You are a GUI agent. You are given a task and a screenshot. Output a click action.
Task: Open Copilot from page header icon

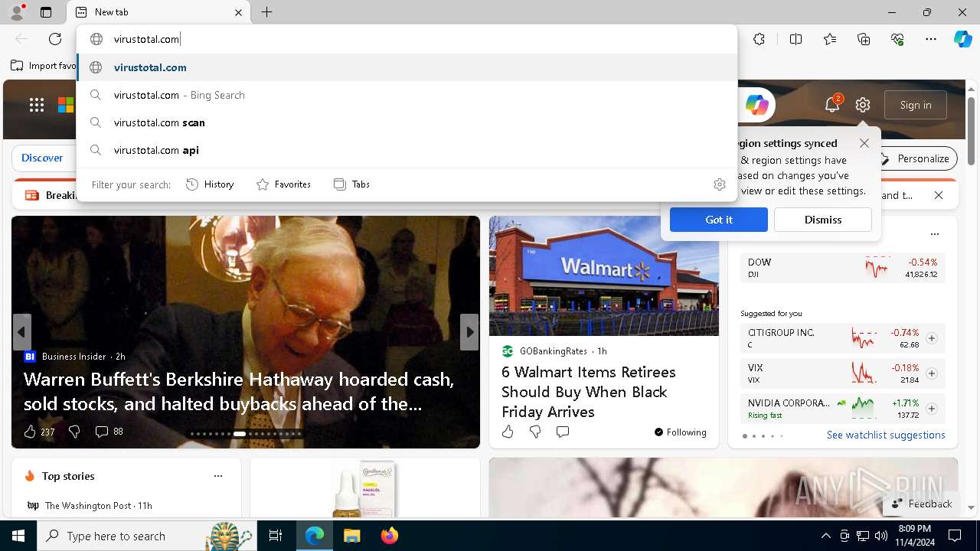(x=756, y=105)
